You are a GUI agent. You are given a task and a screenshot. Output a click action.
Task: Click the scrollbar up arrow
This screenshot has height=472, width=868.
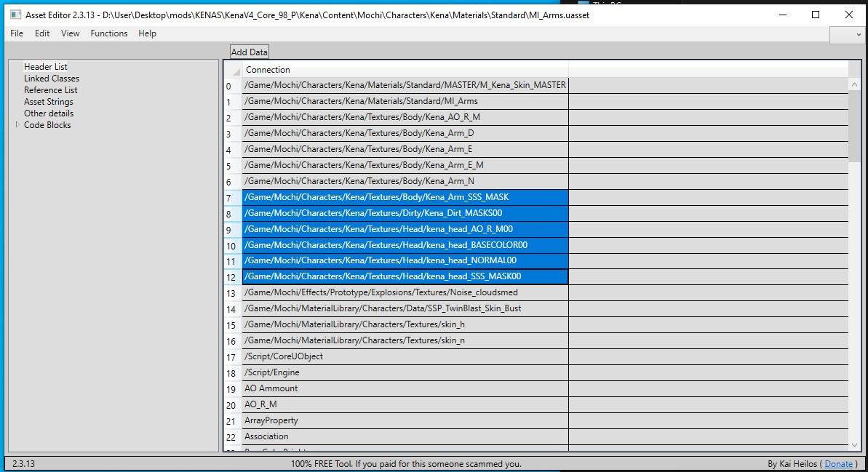pyautogui.click(x=854, y=84)
